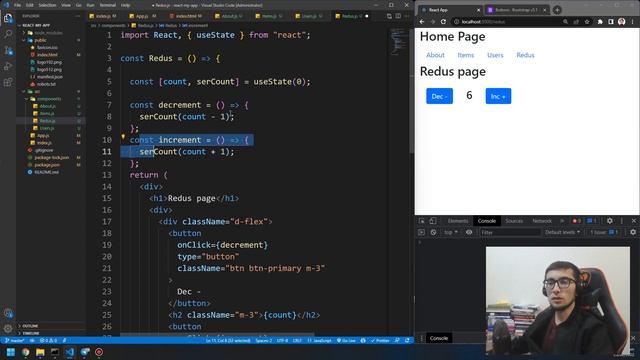Viewport: 640px width, 360px height.
Task: Follow the Users link
Action: click(495, 55)
